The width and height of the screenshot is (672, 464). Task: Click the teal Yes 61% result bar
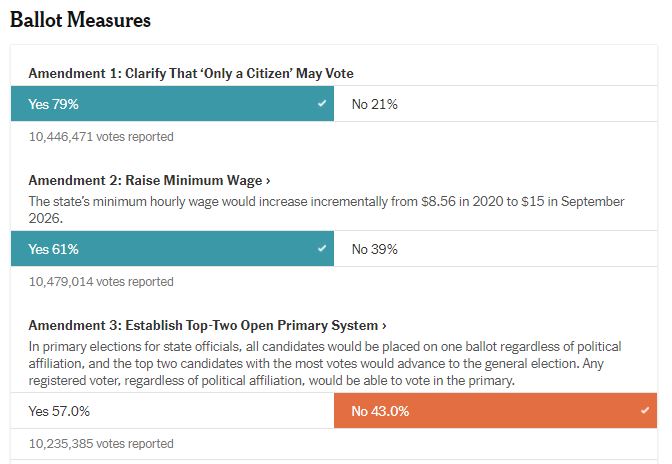[172, 249]
